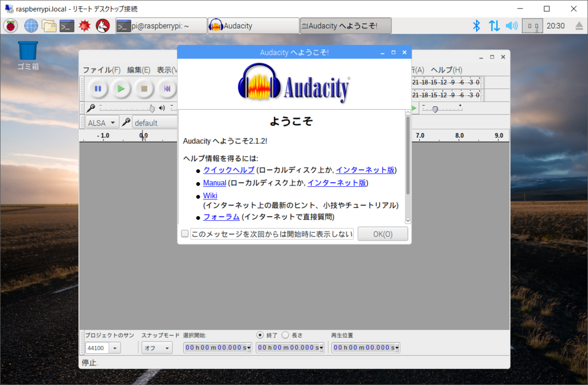Viewport: 588px width, 385px height.
Task: Open インターネット版 link beside Manual
Action: pos(336,183)
